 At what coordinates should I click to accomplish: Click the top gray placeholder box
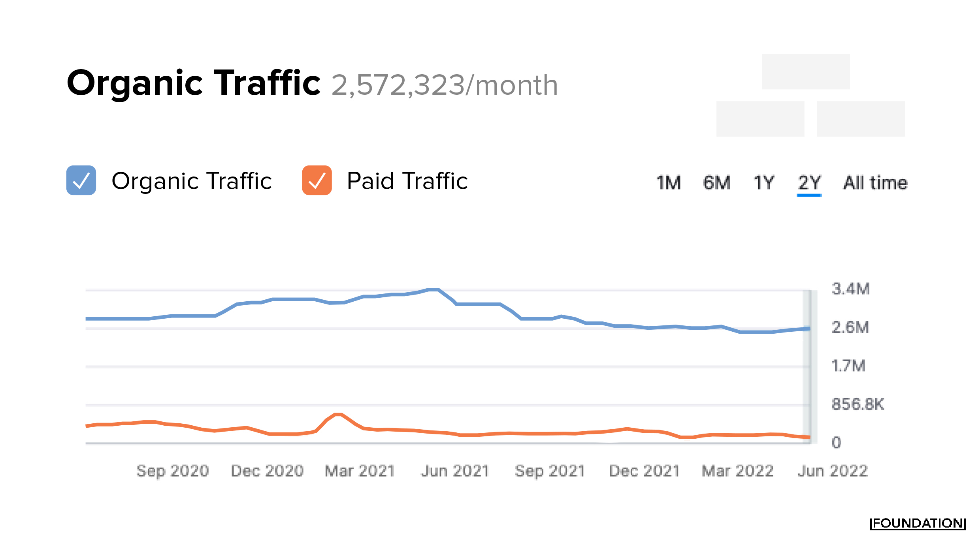(806, 71)
